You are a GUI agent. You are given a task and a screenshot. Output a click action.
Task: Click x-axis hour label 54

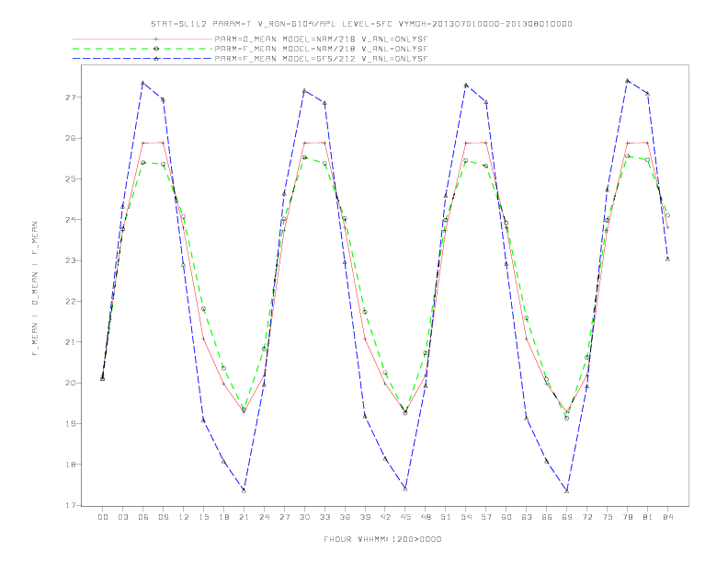click(466, 517)
